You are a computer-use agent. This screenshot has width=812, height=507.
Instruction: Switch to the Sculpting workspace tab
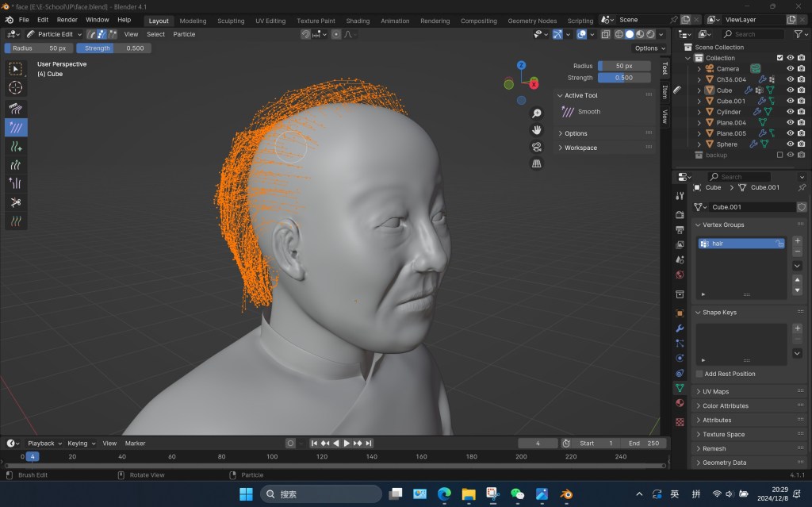(x=231, y=21)
